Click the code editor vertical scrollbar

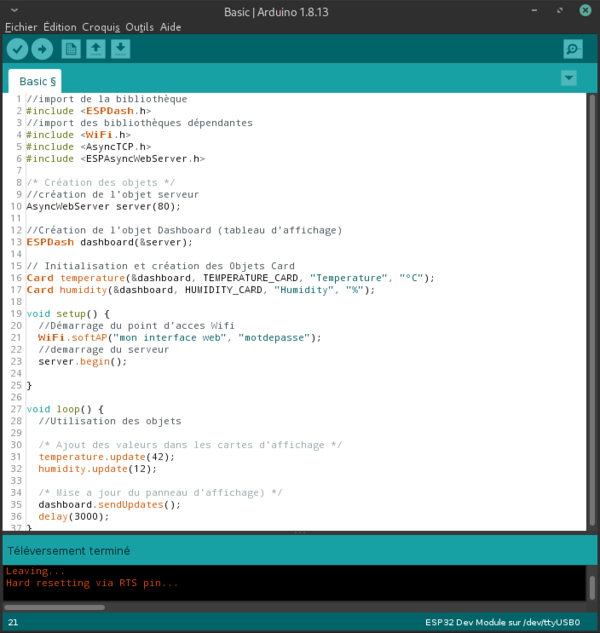[592, 310]
